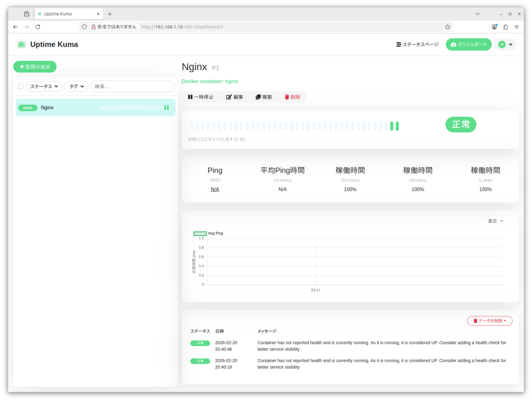The width and height of the screenshot is (532, 401).
Task: Switch to the ダッシュボード view
Action: click(x=469, y=44)
